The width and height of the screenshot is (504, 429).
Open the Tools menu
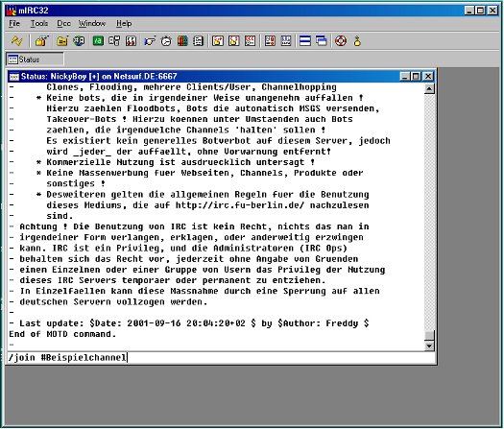[x=39, y=23]
